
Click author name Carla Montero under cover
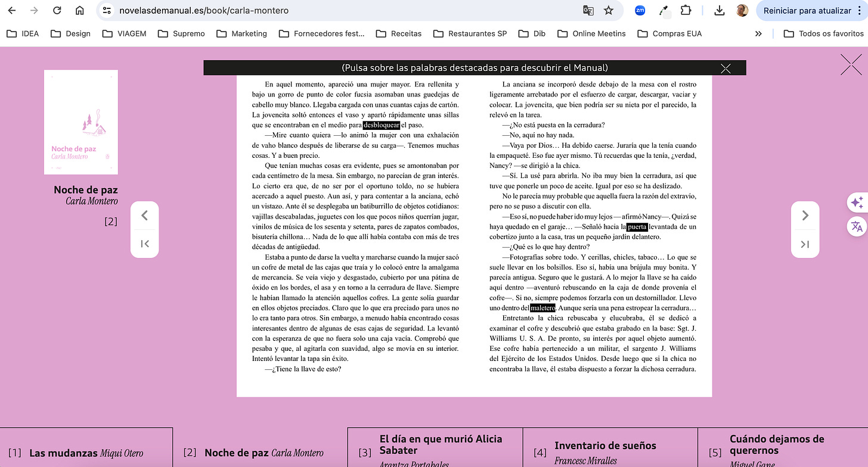click(x=92, y=201)
